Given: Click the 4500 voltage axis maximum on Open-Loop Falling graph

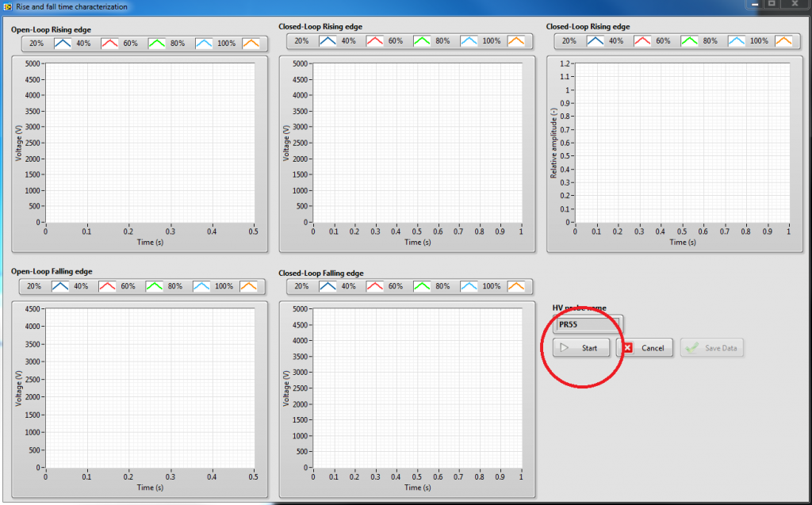Looking at the screenshot, I should pos(33,308).
